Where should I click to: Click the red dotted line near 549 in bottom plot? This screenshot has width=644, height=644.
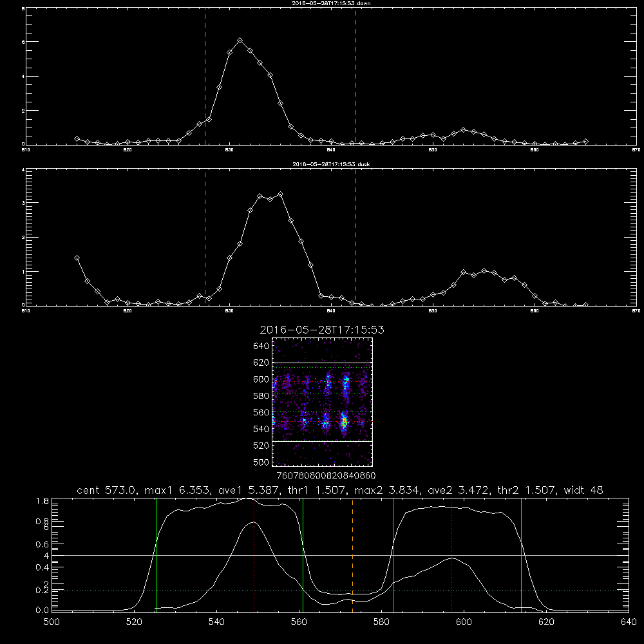pyautogui.click(x=254, y=555)
